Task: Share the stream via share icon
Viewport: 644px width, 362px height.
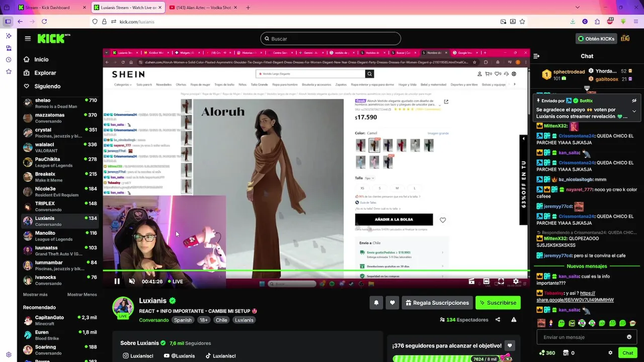Action: click(x=498, y=320)
